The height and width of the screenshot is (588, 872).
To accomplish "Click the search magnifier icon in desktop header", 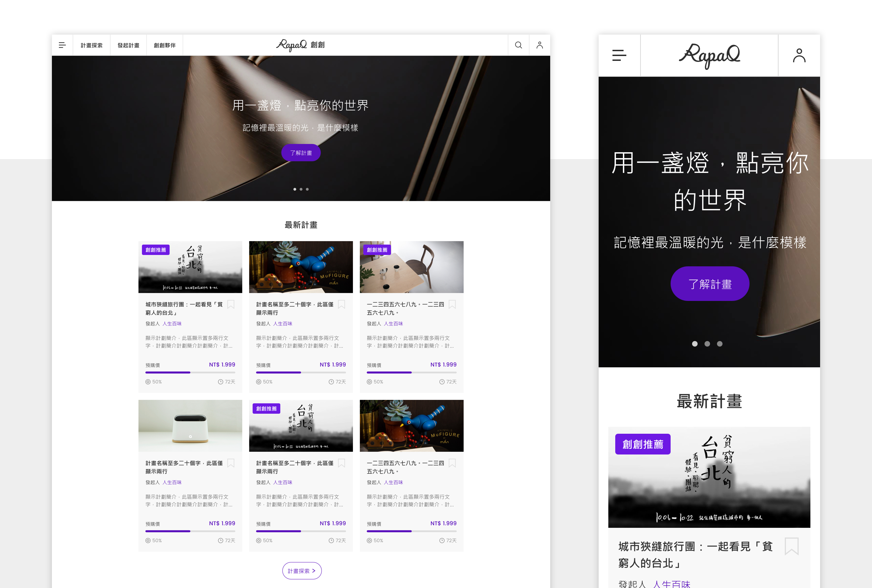I will [518, 45].
